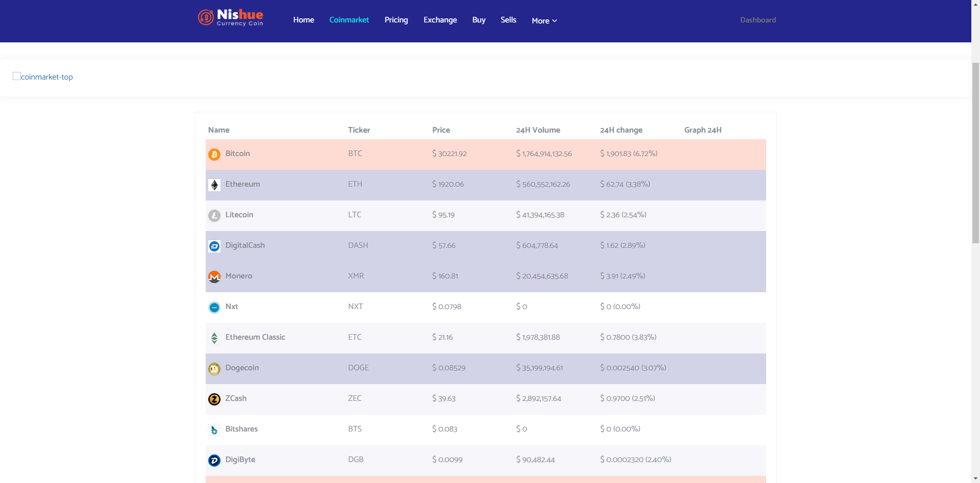Click the Bitcoin coin icon
This screenshot has width=980, height=483.
tap(214, 154)
